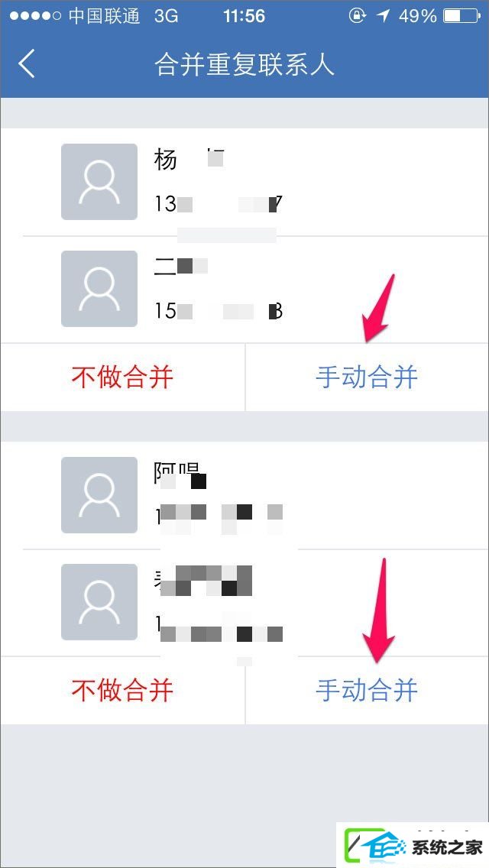489x868 pixels.
Task: Tap the 系统之家 watermark logo
Action: click(x=413, y=847)
